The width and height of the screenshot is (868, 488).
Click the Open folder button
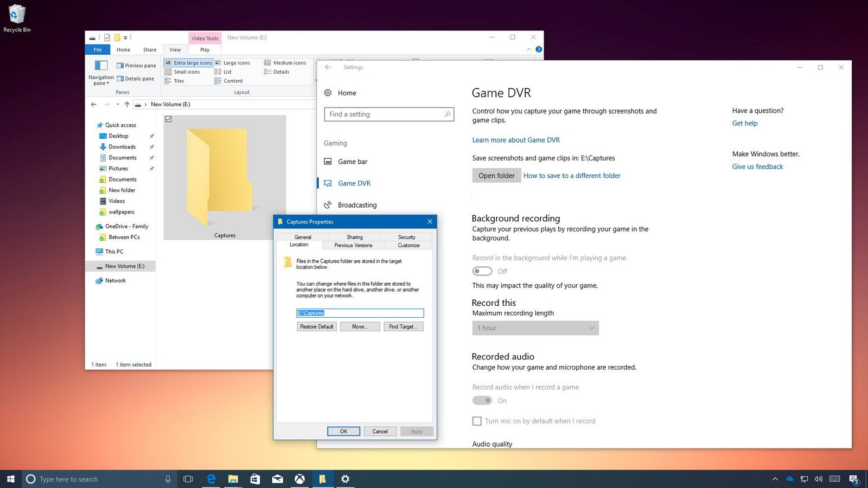tap(496, 175)
